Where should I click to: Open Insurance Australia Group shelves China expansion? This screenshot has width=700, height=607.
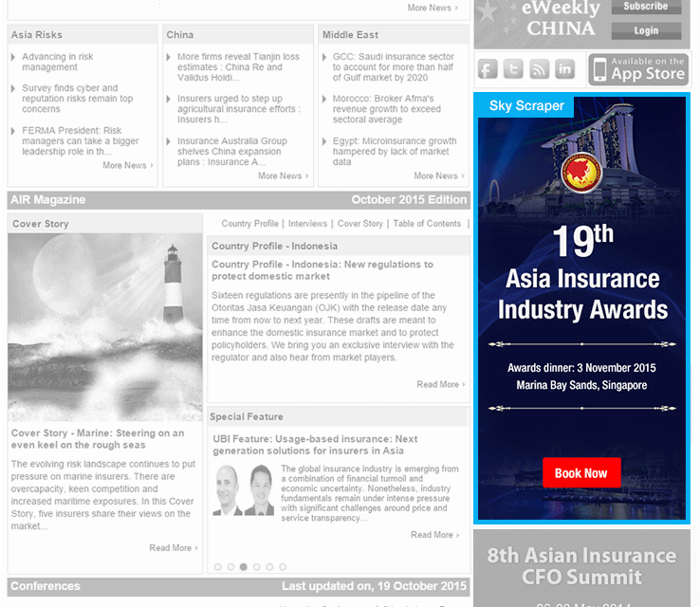click(231, 152)
